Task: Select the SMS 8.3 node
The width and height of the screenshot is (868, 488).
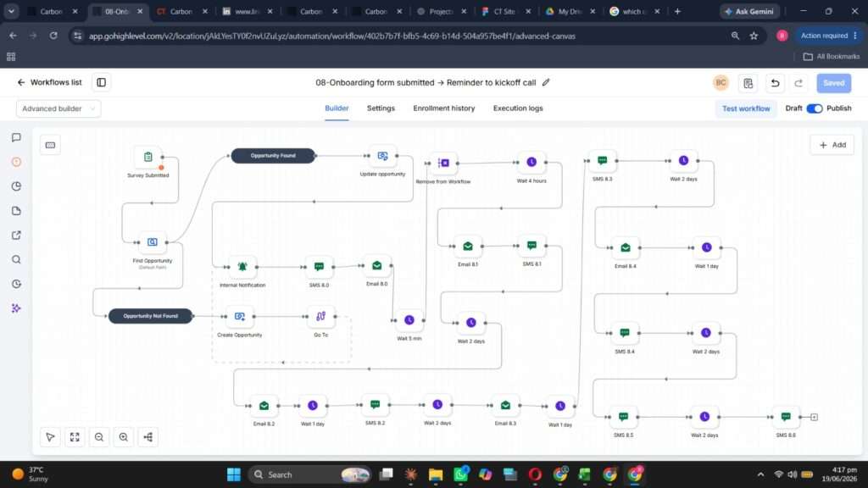Action: [x=603, y=160]
